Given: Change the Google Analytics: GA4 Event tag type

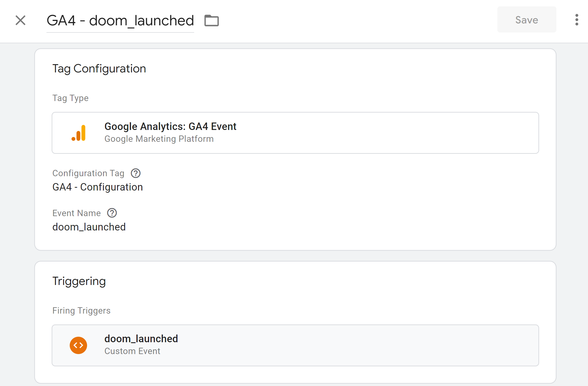Looking at the screenshot, I should point(295,133).
